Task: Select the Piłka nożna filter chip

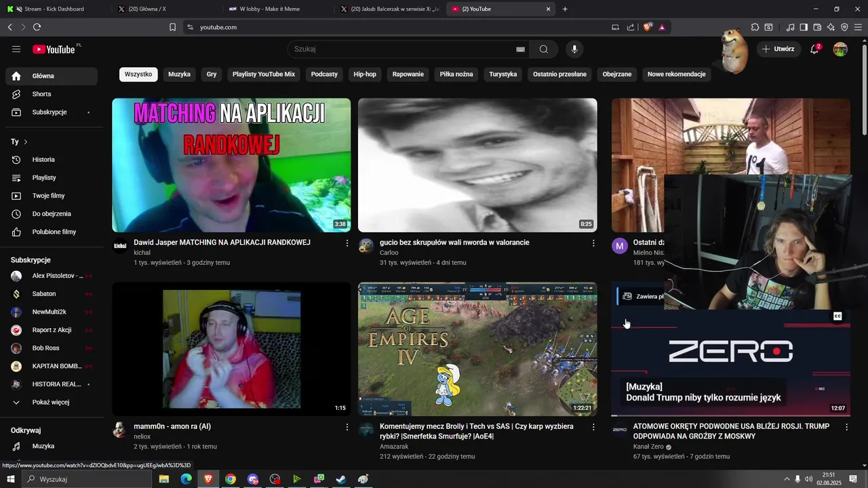Action: pos(456,75)
